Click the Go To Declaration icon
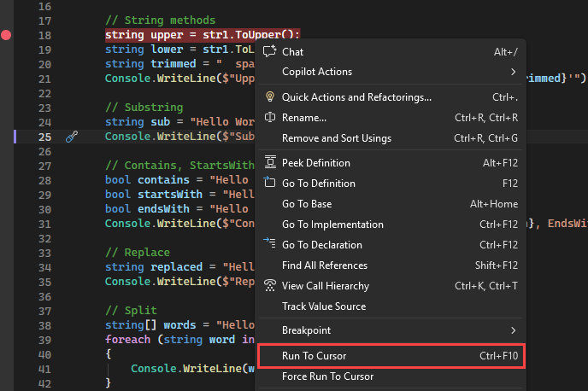Viewport: 588px width, 391px height. click(x=270, y=245)
